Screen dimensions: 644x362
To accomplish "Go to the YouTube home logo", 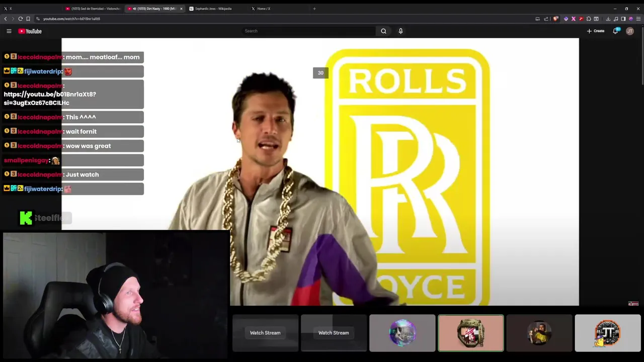I will (30, 31).
